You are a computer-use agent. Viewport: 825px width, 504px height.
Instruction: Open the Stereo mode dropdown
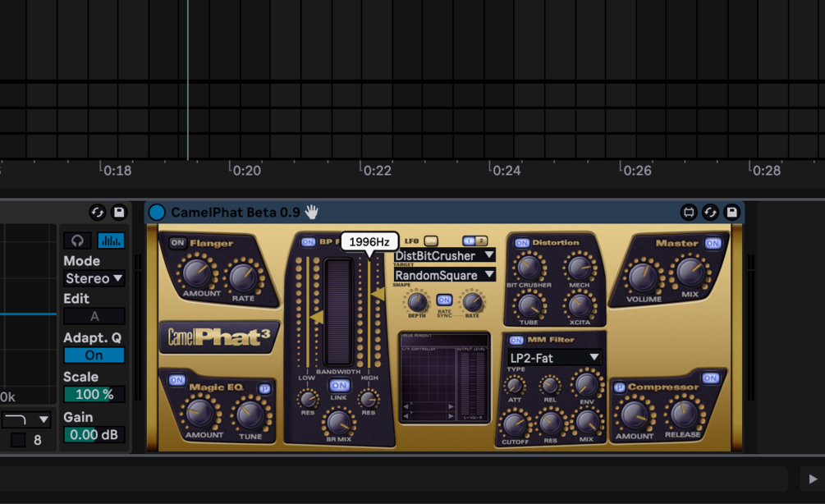point(94,278)
